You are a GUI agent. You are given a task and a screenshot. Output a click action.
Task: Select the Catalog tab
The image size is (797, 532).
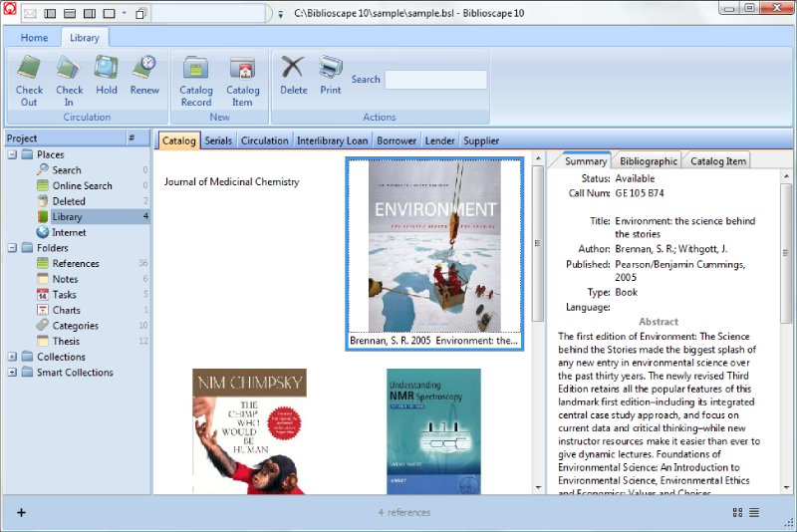[179, 140]
